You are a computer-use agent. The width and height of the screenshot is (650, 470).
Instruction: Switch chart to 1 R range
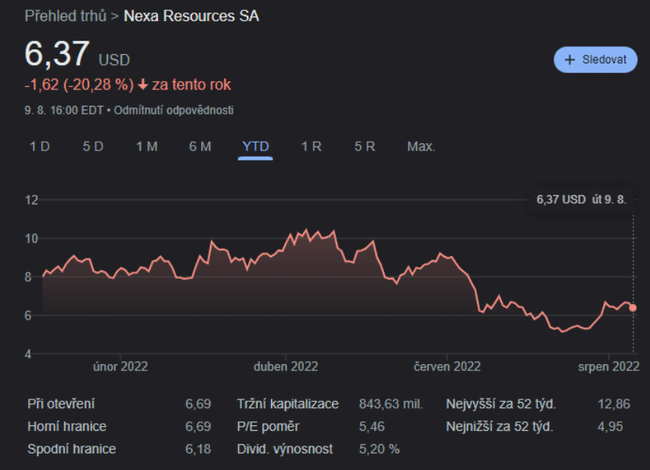pos(311,146)
